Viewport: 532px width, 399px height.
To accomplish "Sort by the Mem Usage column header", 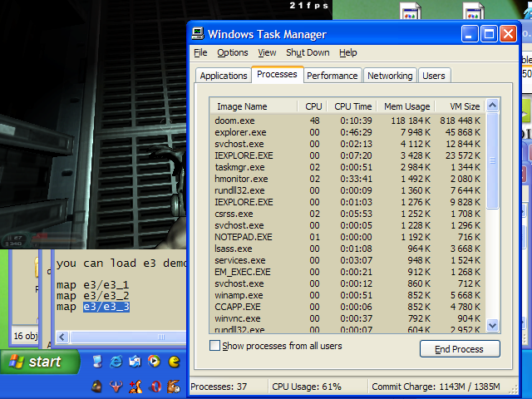I will pos(406,106).
